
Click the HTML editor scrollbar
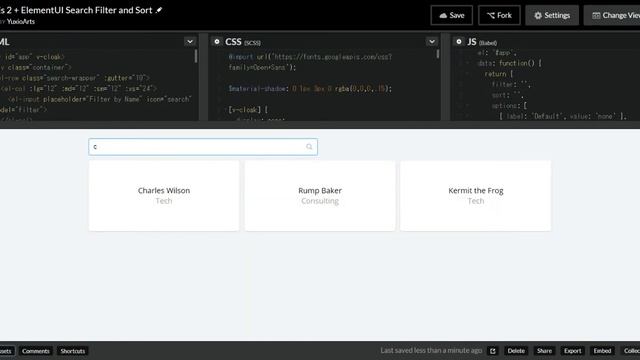click(196, 56)
